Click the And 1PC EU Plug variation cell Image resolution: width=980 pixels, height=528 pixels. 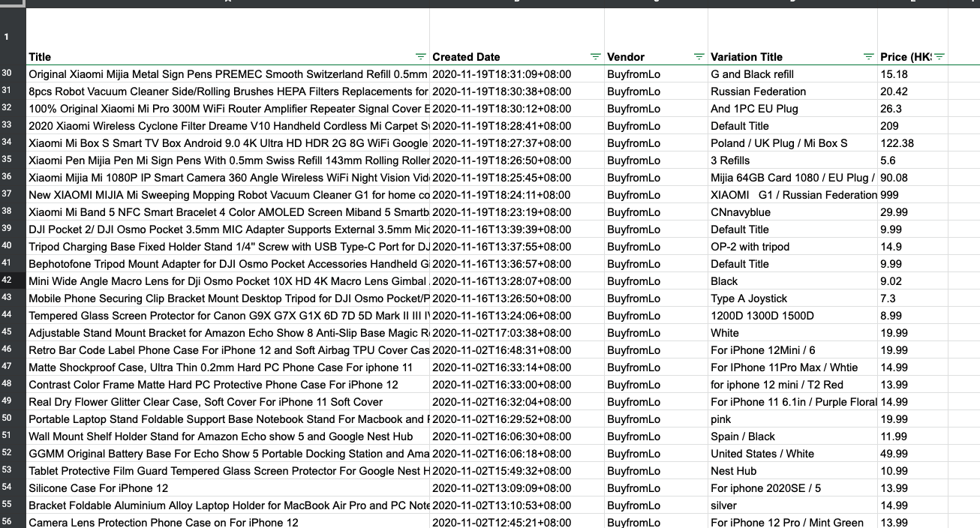tap(792, 109)
